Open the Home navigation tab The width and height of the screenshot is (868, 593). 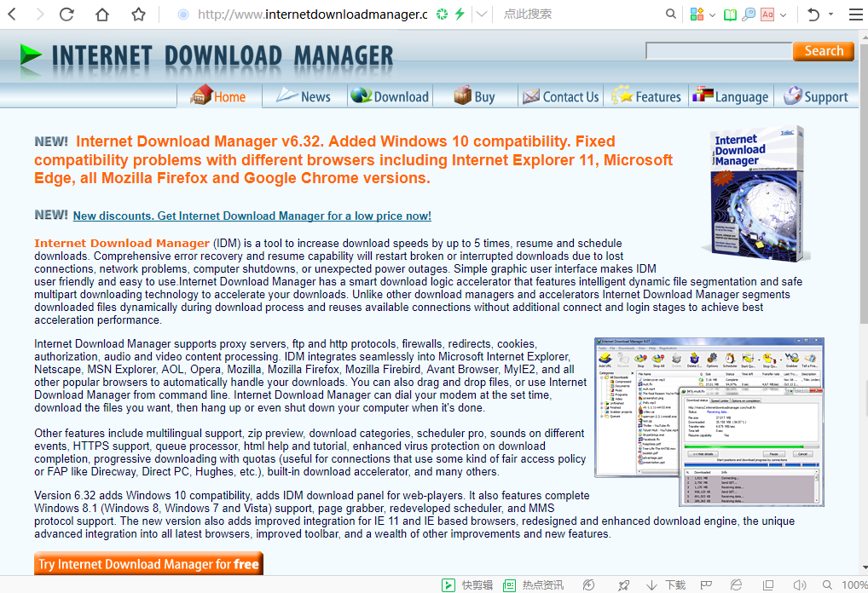tap(218, 96)
